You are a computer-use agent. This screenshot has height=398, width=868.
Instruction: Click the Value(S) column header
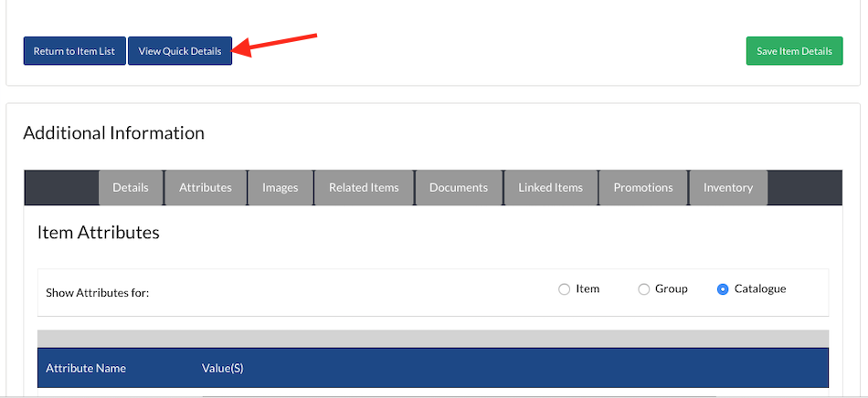(x=222, y=369)
